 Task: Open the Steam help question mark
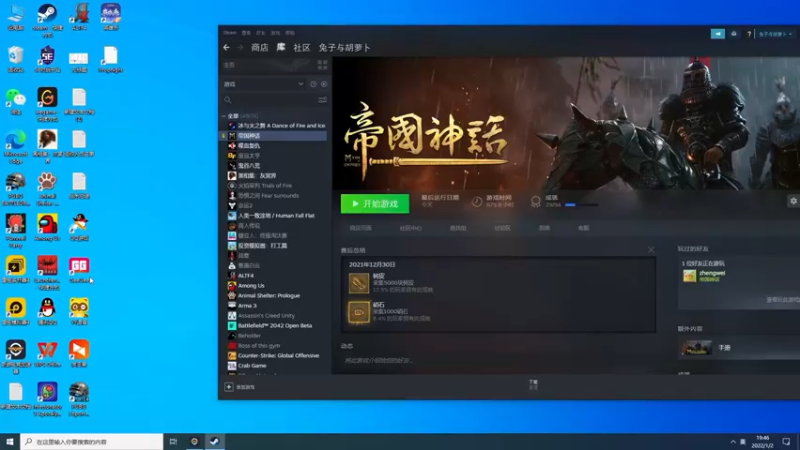749,34
